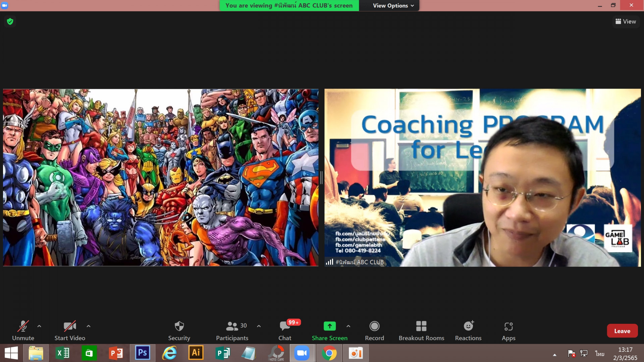Screen dimensions: 644x362
Task: Open Breakout Rooms
Action: tap(421, 330)
